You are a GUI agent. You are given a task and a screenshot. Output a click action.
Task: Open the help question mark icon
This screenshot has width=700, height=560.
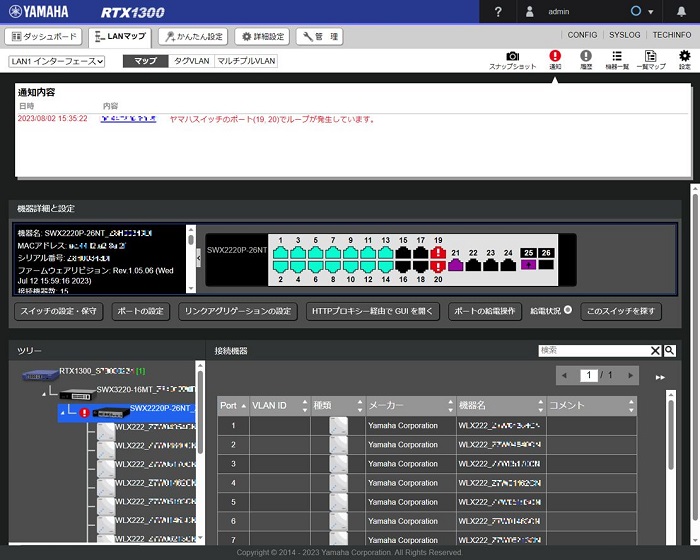click(498, 12)
